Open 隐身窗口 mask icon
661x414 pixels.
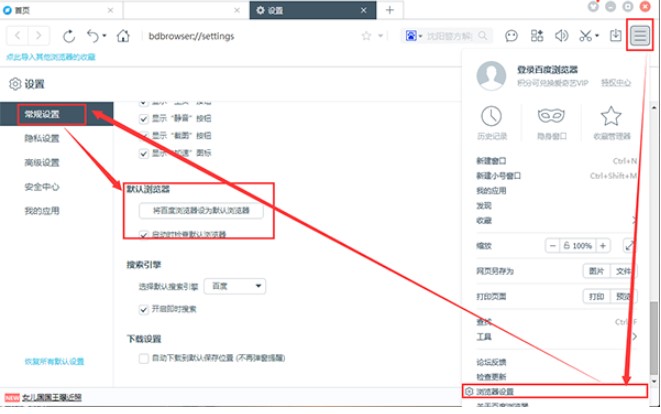(551, 116)
